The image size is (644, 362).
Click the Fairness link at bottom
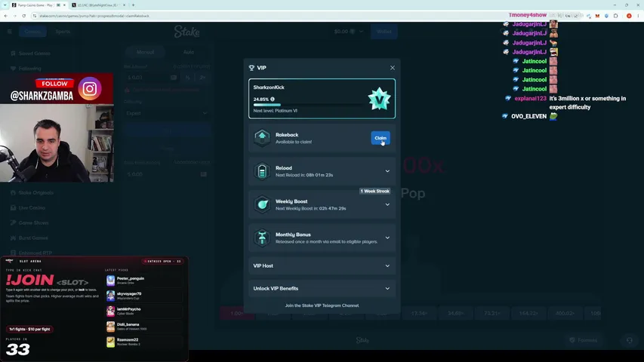pyautogui.click(x=583, y=340)
